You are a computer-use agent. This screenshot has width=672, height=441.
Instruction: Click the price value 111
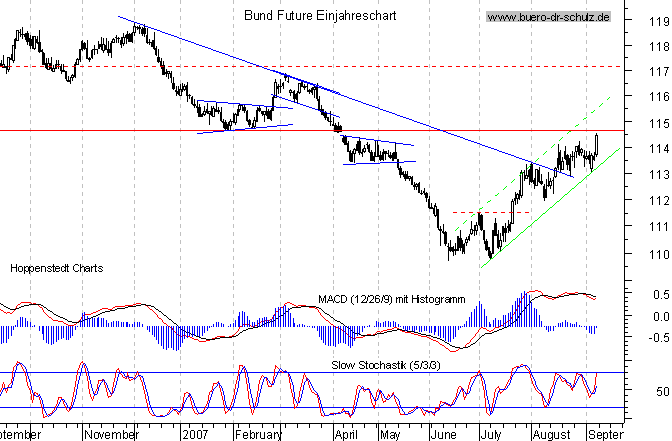tap(660, 227)
